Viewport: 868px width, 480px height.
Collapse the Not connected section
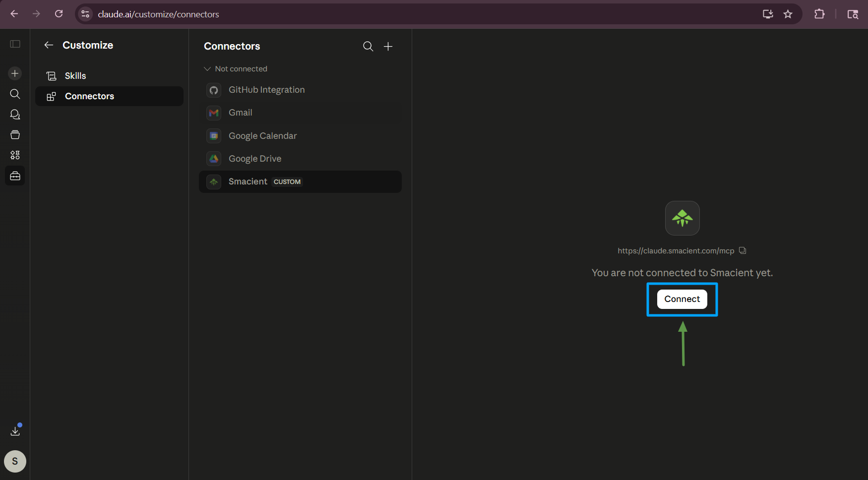pyautogui.click(x=236, y=69)
